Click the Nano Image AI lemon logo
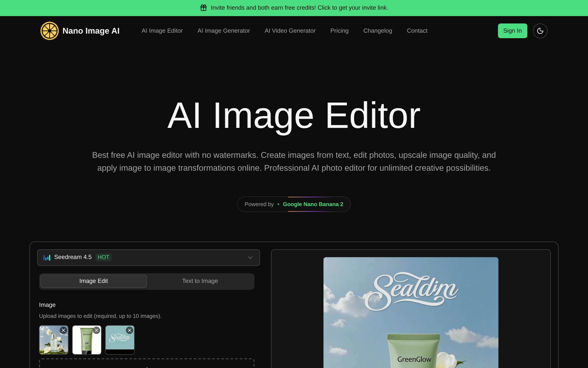This screenshot has height=368, width=588. [50, 31]
